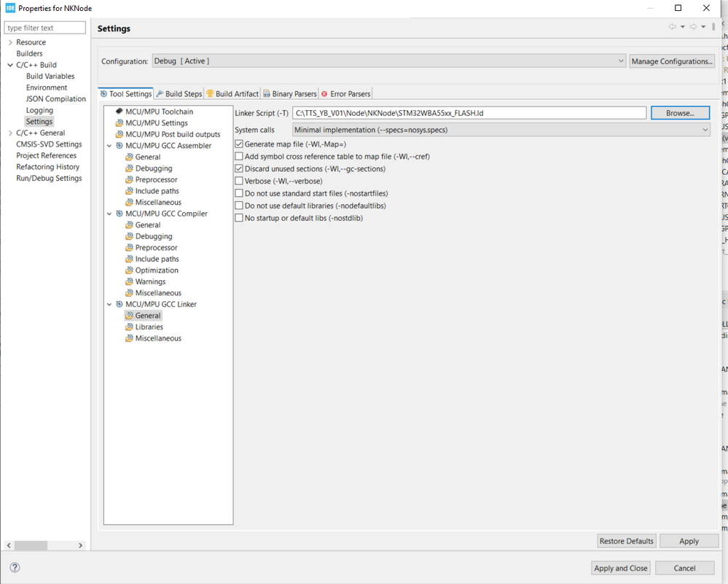Switch to Error Parsers tab
This screenshot has height=584, width=728.
346,94
